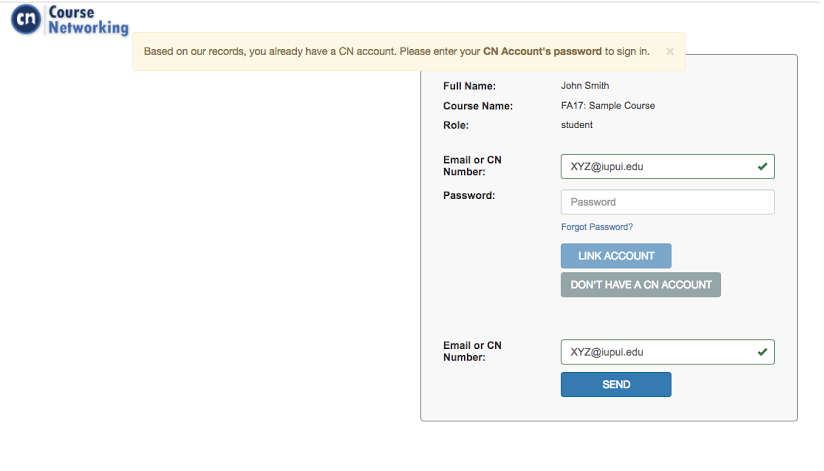Screen dimensions: 824x471
Task: Open the Forgot Password? link
Action: coord(597,227)
